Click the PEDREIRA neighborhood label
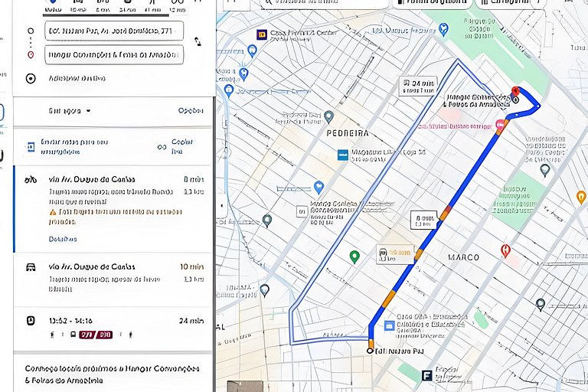 348,133
